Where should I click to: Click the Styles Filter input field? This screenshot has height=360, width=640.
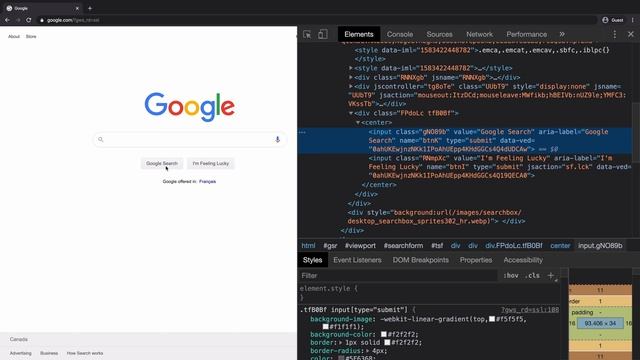pyautogui.click(x=398, y=276)
